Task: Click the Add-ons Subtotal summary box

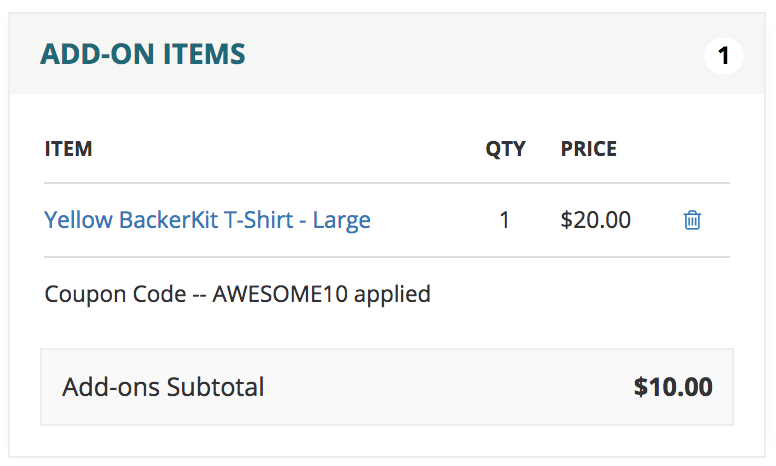Action: click(387, 387)
